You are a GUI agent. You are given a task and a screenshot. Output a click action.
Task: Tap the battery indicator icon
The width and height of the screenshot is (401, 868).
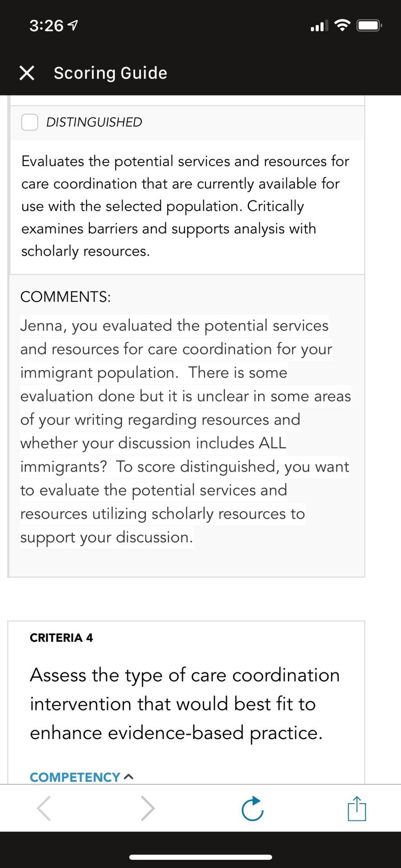(x=369, y=26)
